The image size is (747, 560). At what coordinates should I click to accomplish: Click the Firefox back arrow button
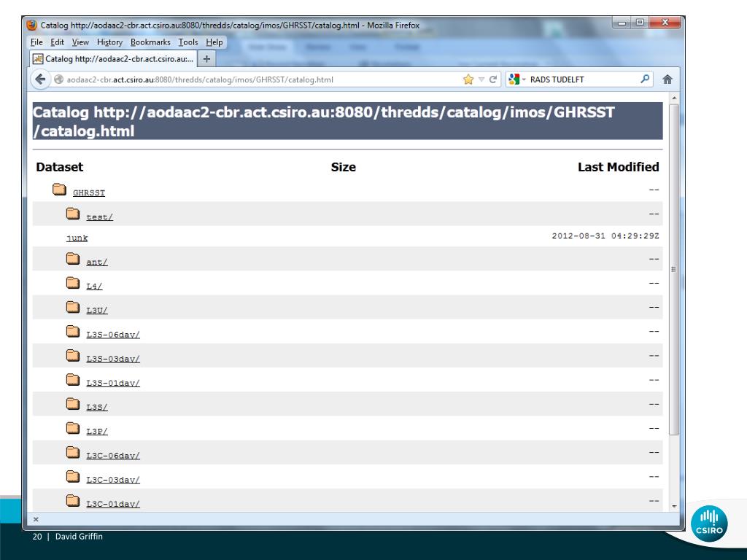point(41,79)
